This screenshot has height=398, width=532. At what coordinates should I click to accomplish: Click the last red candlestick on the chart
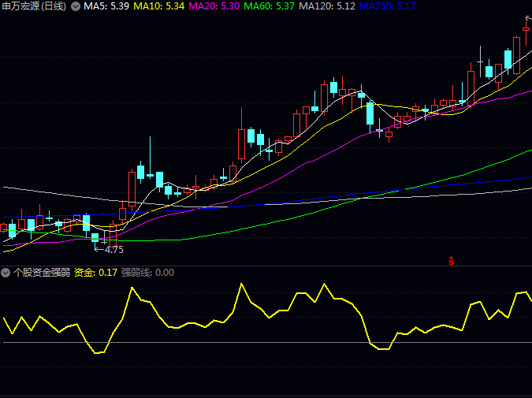point(526,30)
